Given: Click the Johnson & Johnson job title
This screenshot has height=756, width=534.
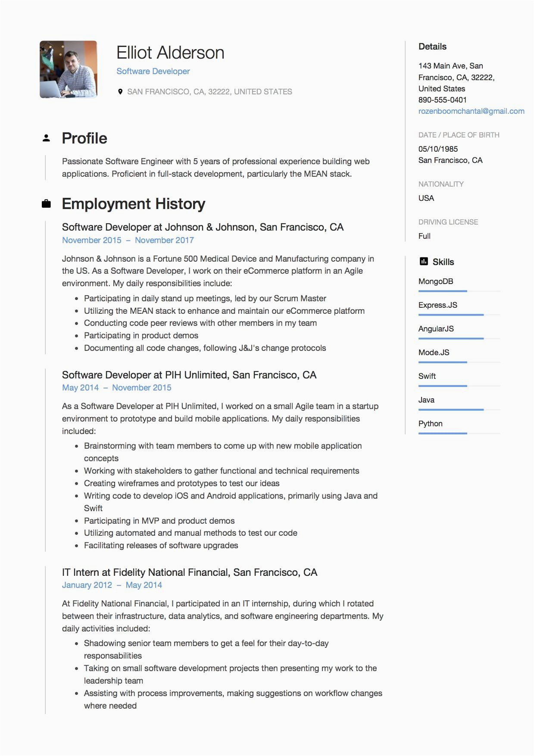Looking at the screenshot, I should [203, 227].
